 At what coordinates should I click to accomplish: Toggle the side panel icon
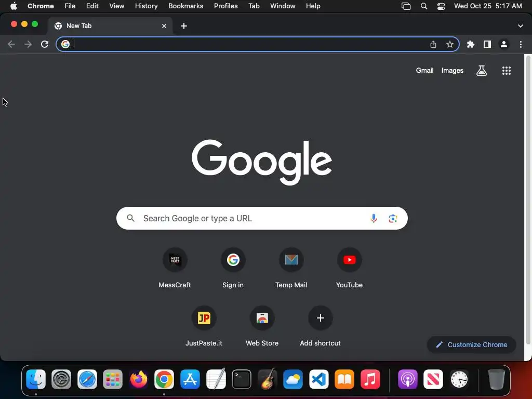[x=487, y=44]
